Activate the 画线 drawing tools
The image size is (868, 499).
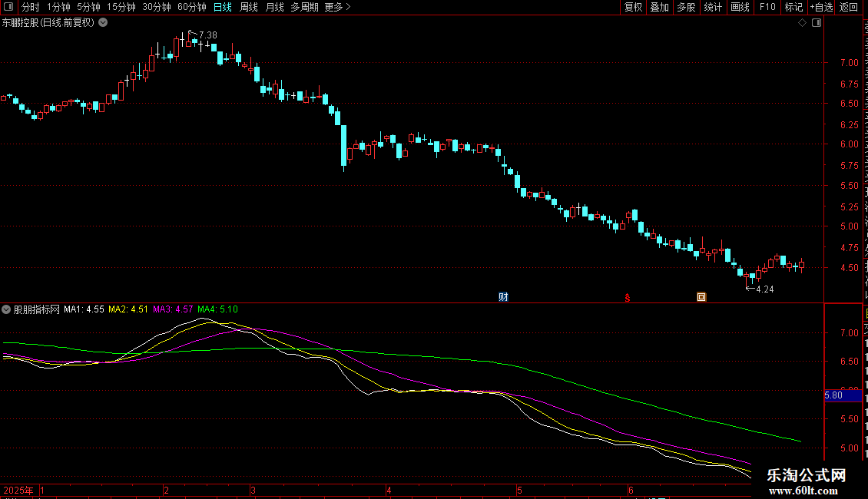click(740, 7)
